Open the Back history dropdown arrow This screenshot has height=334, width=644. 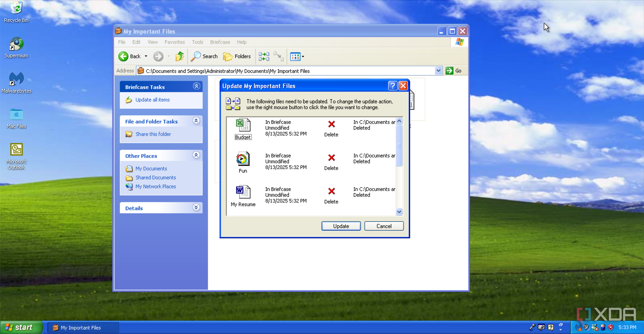click(146, 57)
